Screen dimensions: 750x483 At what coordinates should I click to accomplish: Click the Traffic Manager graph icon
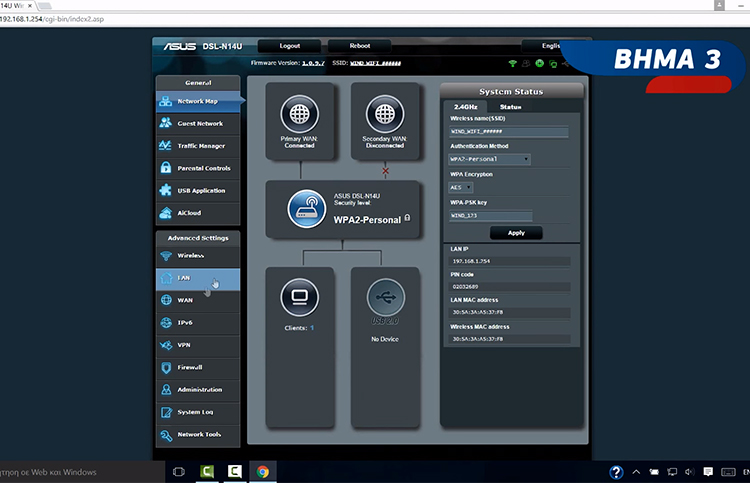click(x=165, y=145)
